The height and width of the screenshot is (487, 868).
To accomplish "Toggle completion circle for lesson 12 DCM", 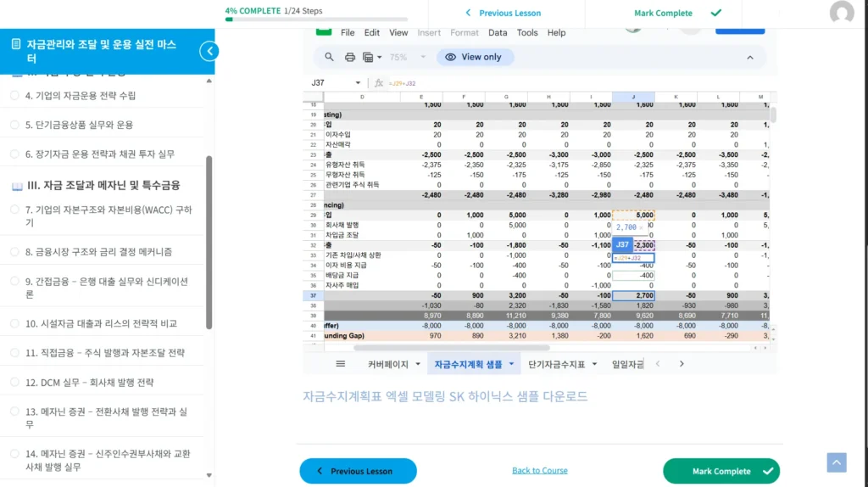I will tap(14, 382).
